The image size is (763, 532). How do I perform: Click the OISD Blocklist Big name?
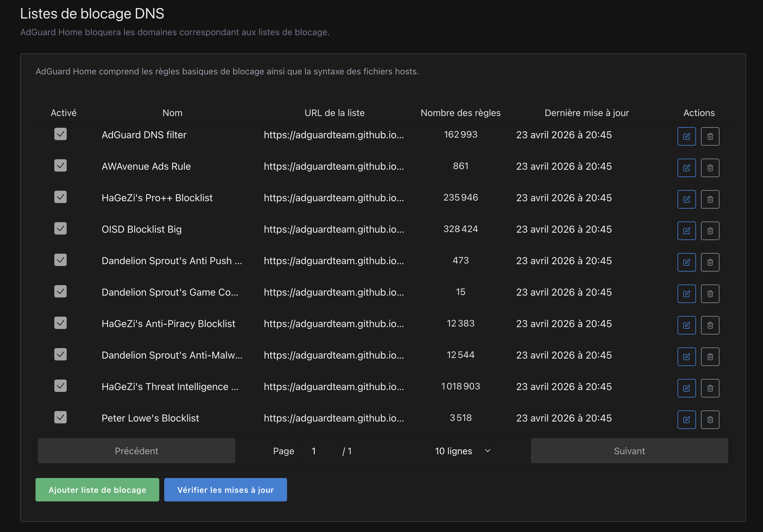tap(142, 229)
